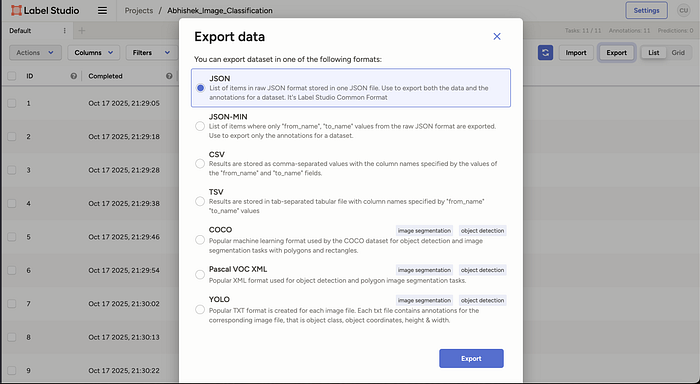The height and width of the screenshot is (384, 700).
Task: Check the checkbox for task 3
Action: 12,170
